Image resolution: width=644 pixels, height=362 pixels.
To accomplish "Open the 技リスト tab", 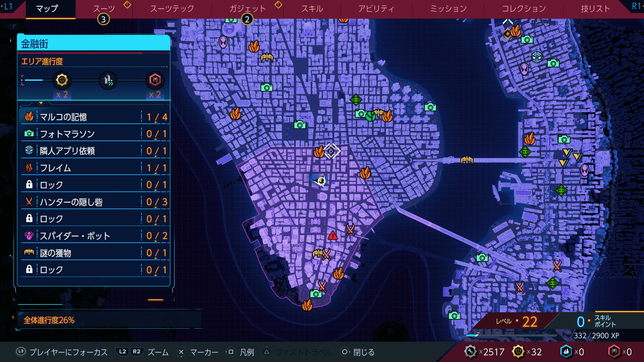I will coord(595,9).
